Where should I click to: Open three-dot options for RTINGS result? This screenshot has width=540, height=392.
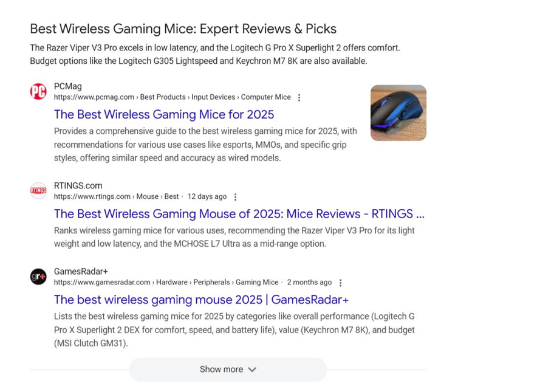[x=236, y=197]
